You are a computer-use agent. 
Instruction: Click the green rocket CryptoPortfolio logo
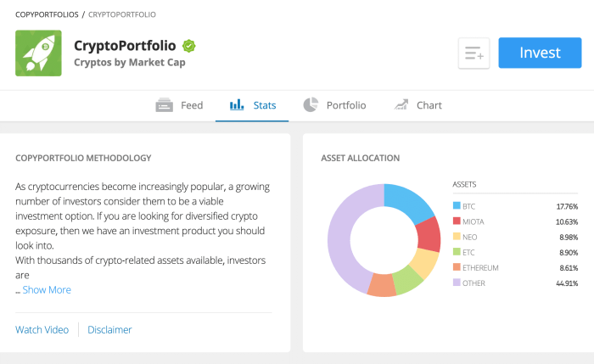pyautogui.click(x=38, y=53)
